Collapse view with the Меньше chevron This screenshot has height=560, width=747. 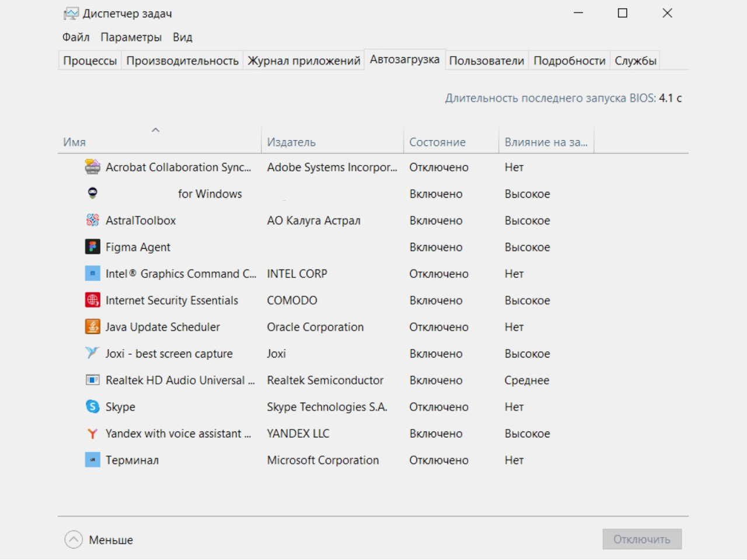pos(74,540)
